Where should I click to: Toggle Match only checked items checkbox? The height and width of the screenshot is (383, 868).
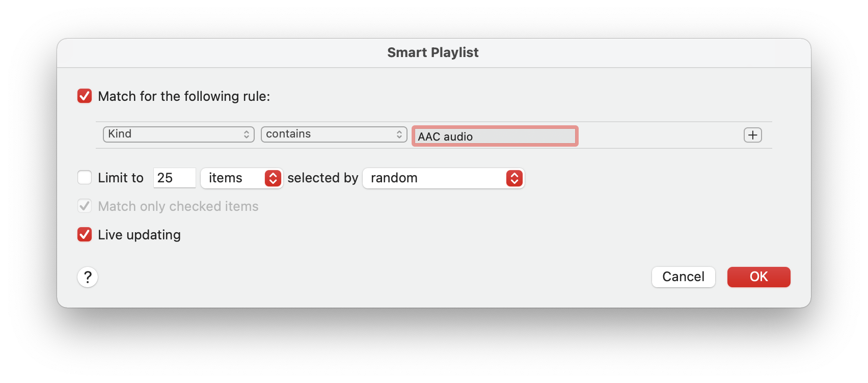85,206
